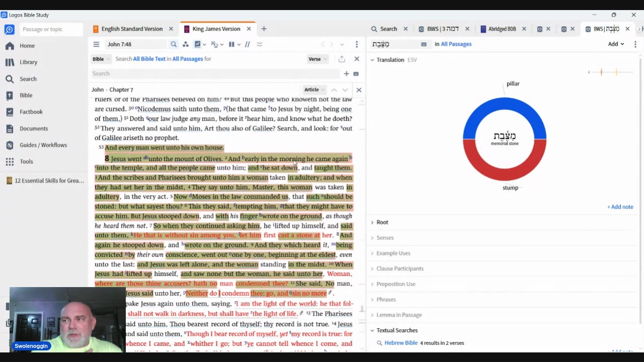Open the Add dropdown in word study

pyautogui.click(x=616, y=44)
